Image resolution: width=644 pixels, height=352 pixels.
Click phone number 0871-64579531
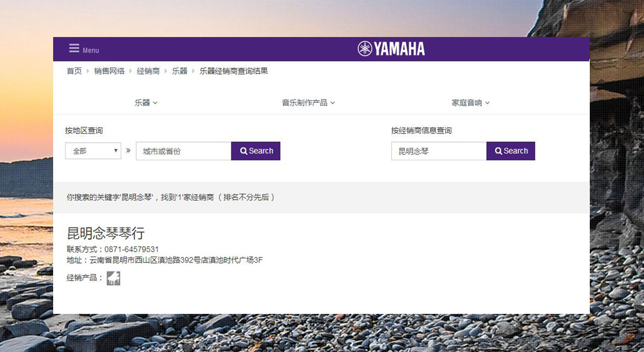pyautogui.click(x=131, y=250)
